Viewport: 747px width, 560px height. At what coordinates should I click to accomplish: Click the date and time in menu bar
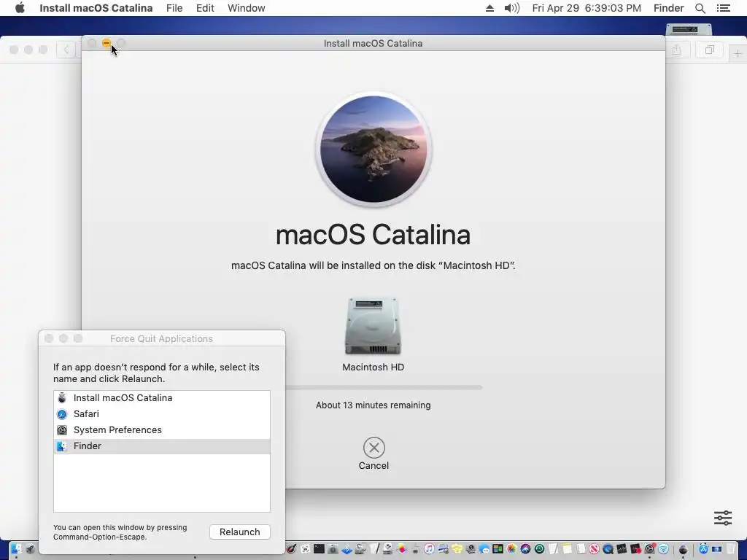(x=587, y=8)
